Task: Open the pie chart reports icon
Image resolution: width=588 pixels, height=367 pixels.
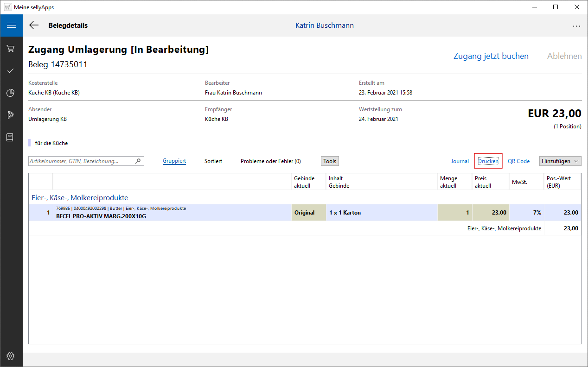Action: click(11, 93)
